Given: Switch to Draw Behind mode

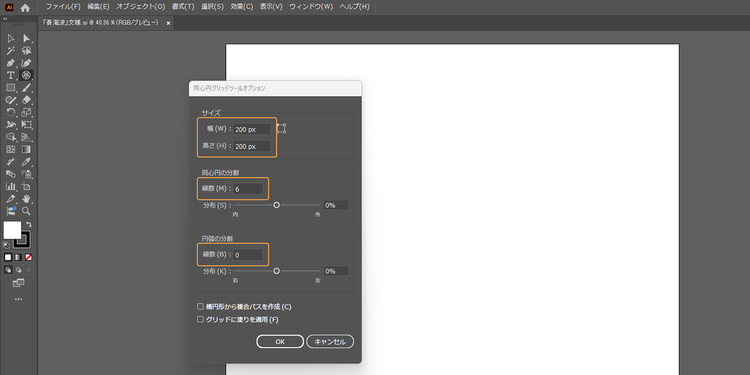Looking at the screenshot, I should (x=18, y=270).
